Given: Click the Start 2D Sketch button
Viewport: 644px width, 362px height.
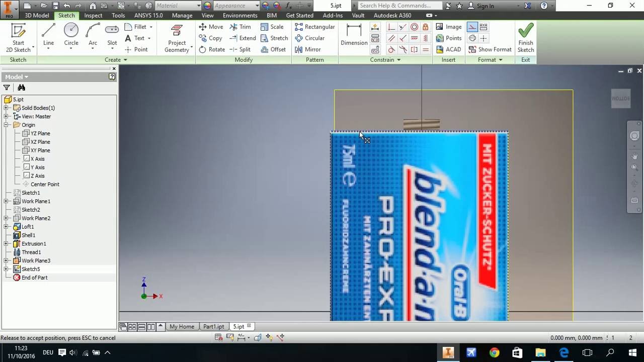Looking at the screenshot, I should pyautogui.click(x=18, y=38).
